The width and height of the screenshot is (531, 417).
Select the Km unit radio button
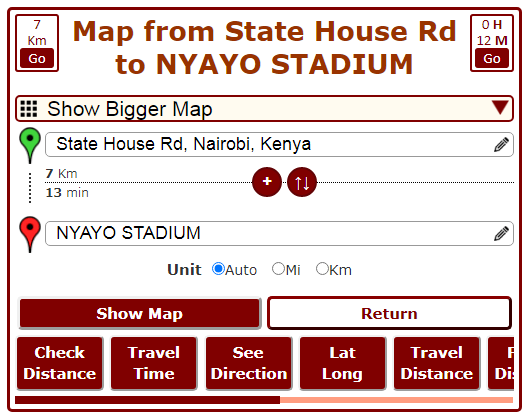322,269
